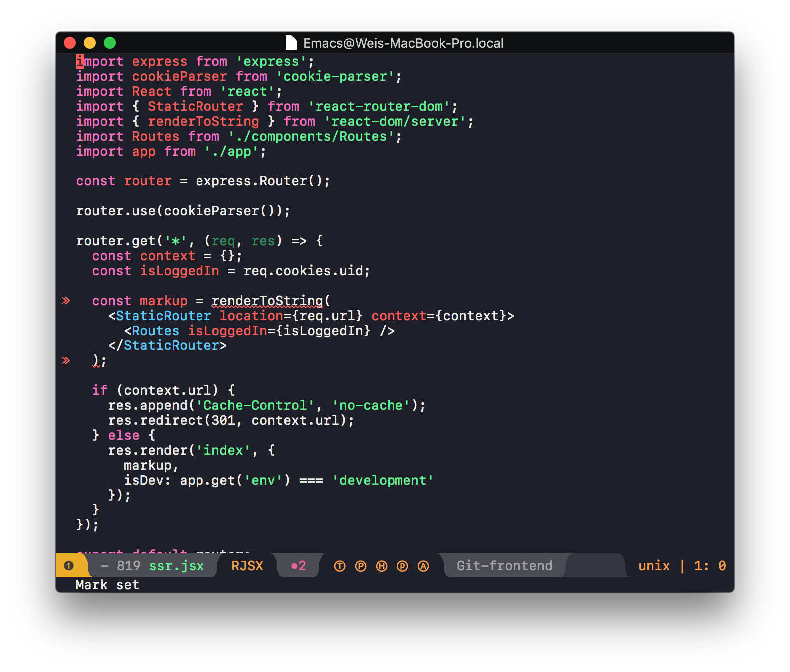The height and width of the screenshot is (672, 790).
Task: Click the RJSX major mode label
Action: (x=247, y=566)
